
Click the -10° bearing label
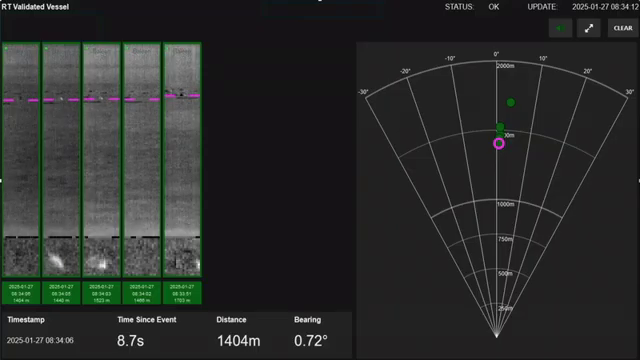pos(450,59)
